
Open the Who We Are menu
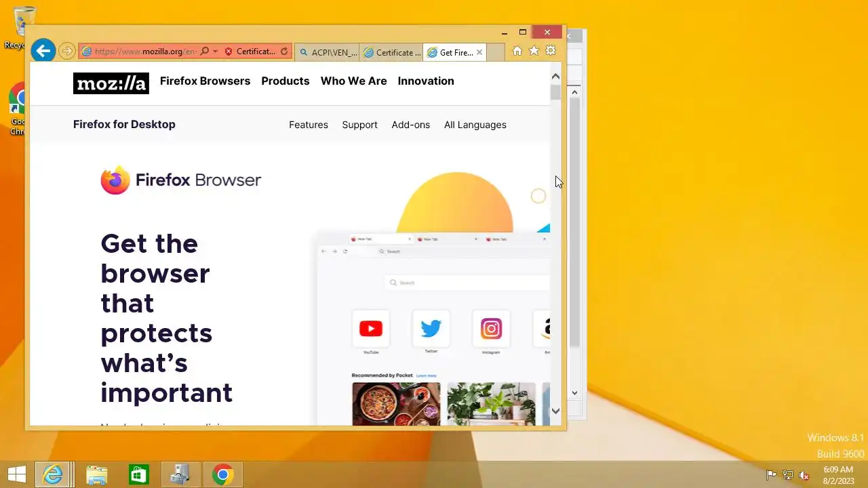pyautogui.click(x=354, y=81)
